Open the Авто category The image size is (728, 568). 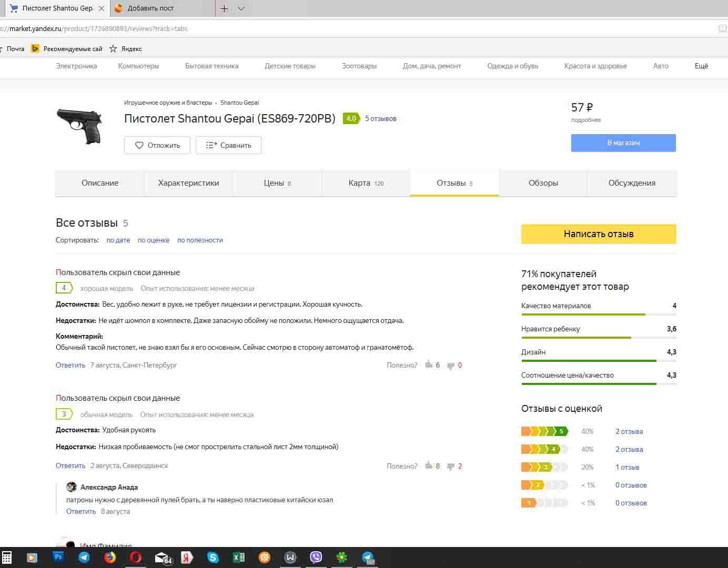[x=661, y=66]
